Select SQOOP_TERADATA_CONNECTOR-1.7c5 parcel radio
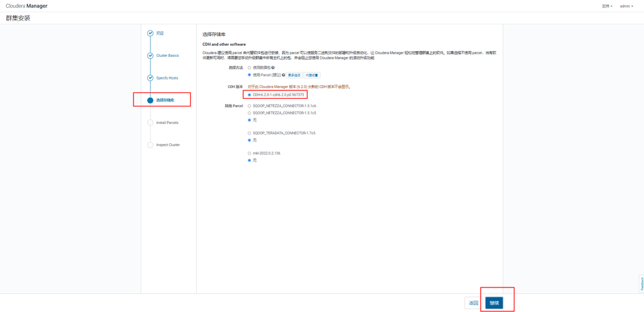The height and width of the screenshot is (312, 644). point(249,133)
